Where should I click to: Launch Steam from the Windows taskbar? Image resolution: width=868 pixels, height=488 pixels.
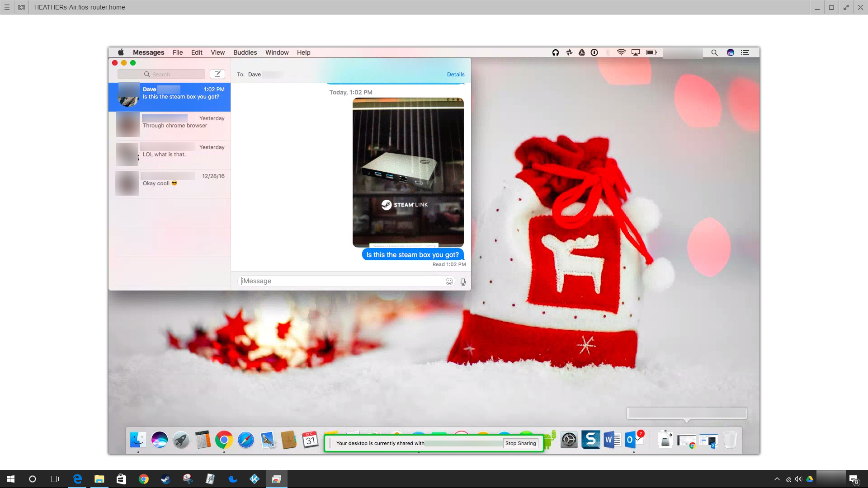pos(165,479)
